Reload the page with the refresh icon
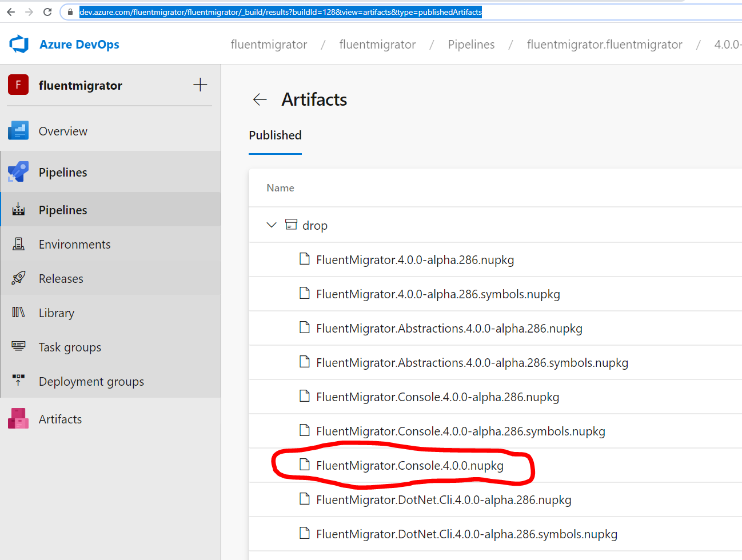The image size is (742, 560). pos(47,11)
